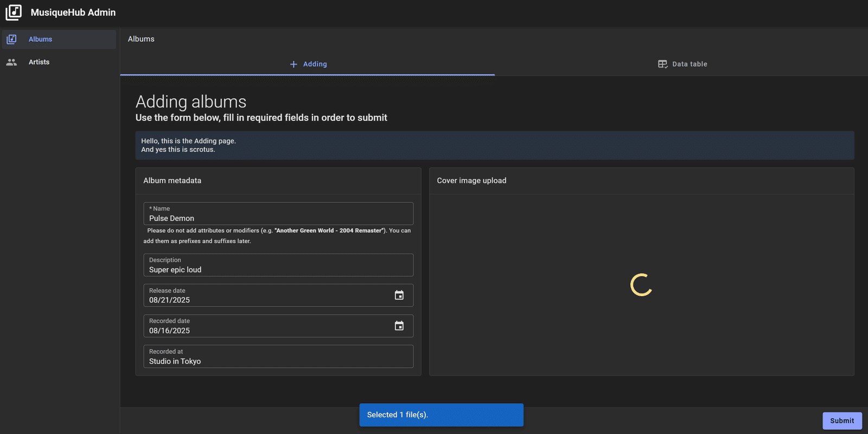The height and width of the screenshot is (434, 868).
Task: Open the Release date calendar picker
Action: click(399, 295)
